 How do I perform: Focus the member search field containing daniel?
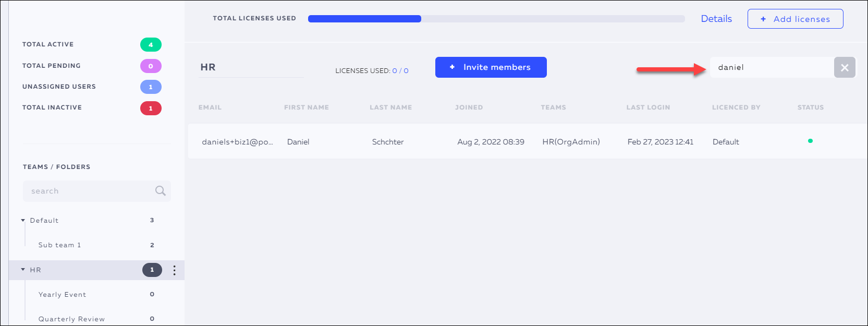tap(772, 67)
